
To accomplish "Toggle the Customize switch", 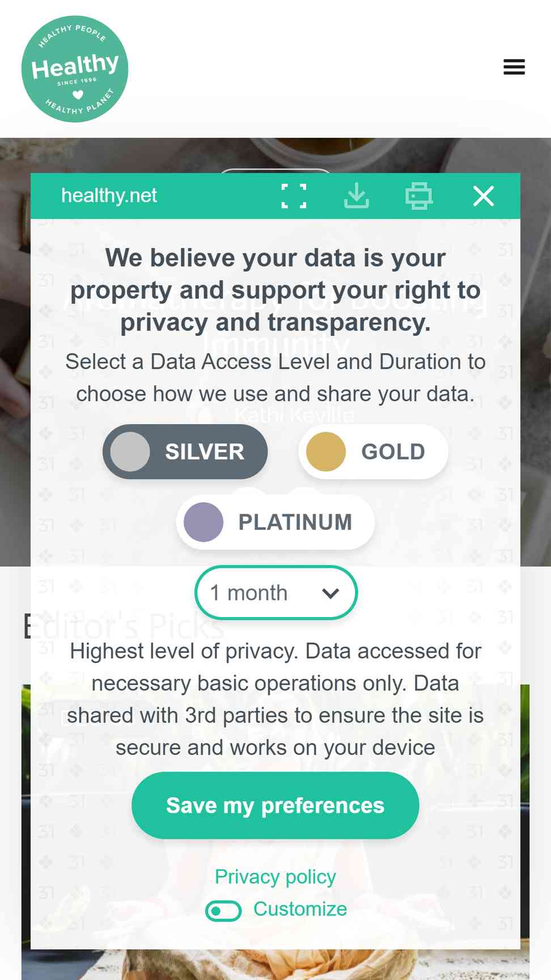I will pos(223,911).
